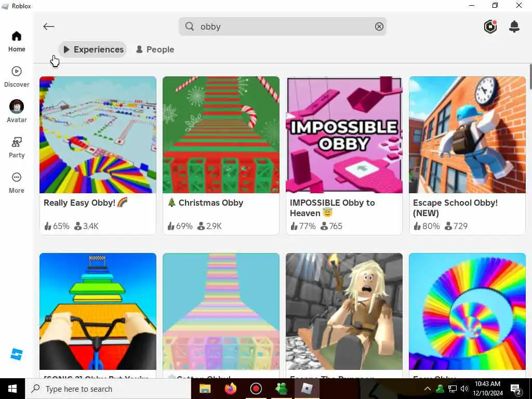This screenshot has height=399, width=532.
Task: Switch to the Experiences tab
Action: [x=93, y=49]
